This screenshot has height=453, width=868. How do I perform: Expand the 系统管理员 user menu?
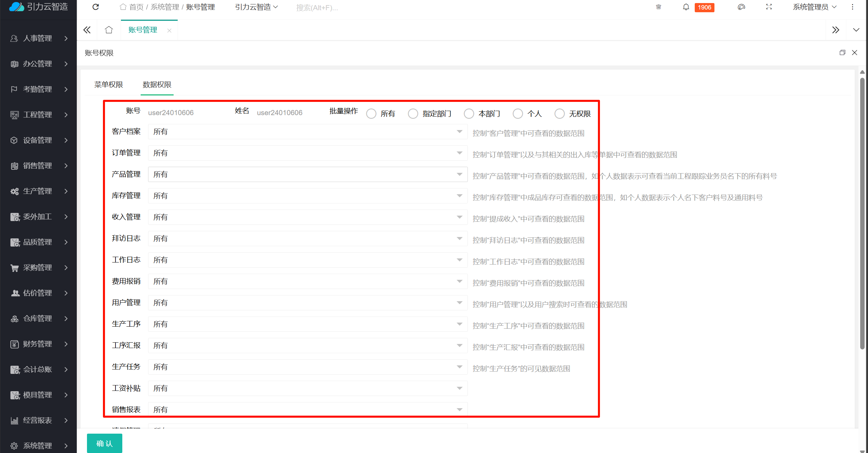814,7
